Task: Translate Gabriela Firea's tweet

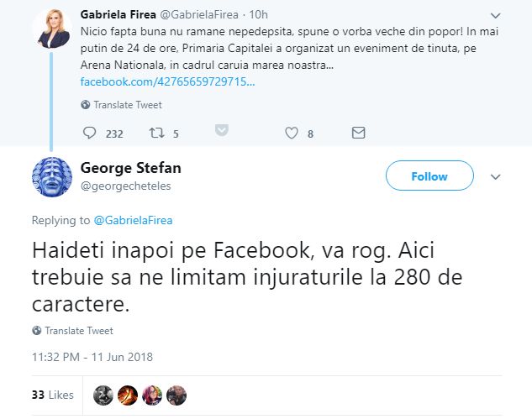Action: click(x=128, y=105)
